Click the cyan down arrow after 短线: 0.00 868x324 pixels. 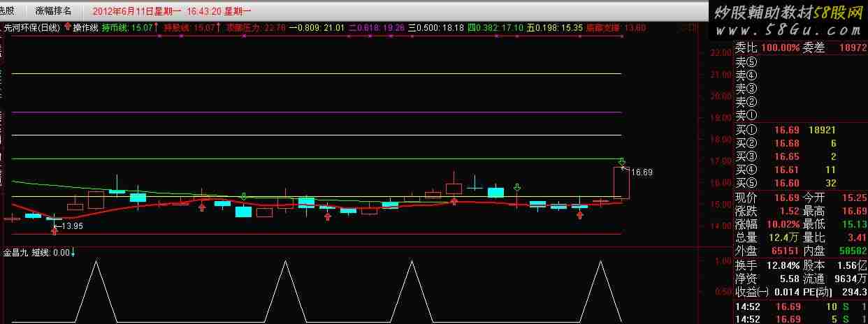(73, 253)
